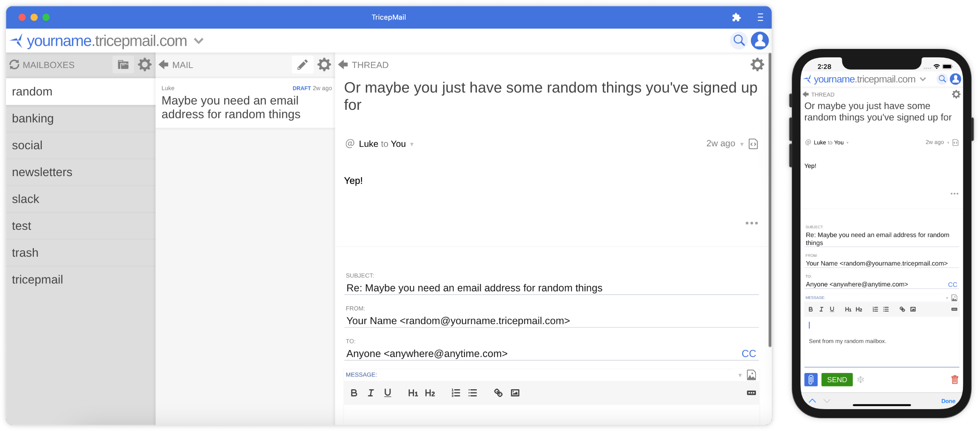Apply Heading 2 in desktop editor

tap(430, 393)
